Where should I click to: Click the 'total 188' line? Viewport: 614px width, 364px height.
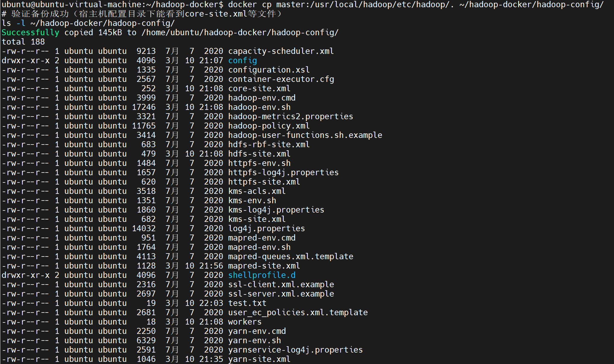click(23, 42)
